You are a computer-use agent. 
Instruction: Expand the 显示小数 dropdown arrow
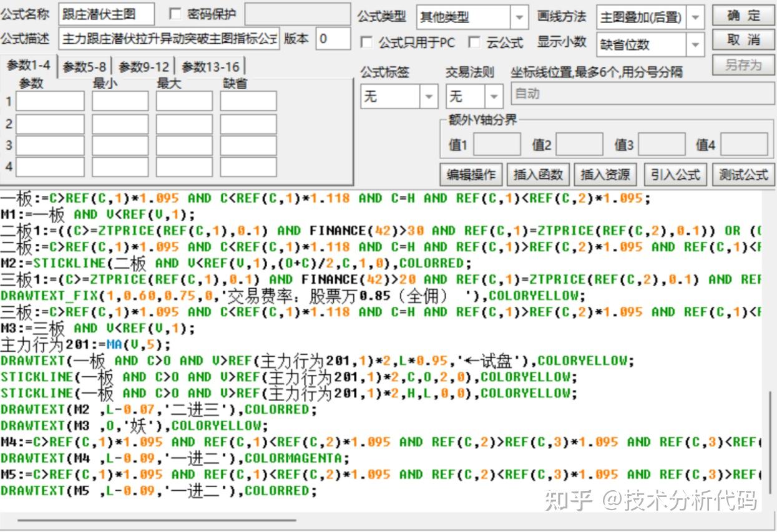[x=696, y=45]
